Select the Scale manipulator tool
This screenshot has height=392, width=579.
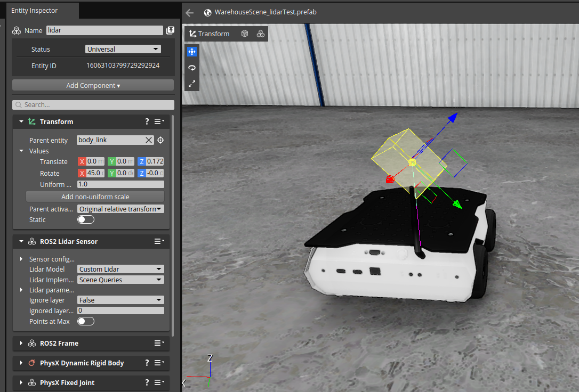pos(191,84)
